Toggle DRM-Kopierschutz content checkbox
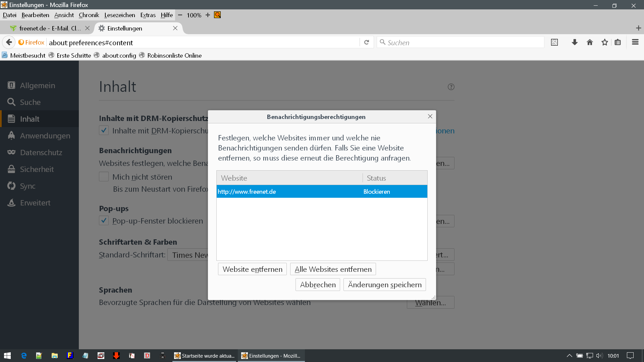The height and width of the screenshot is (362, 644). pos(104,130)
